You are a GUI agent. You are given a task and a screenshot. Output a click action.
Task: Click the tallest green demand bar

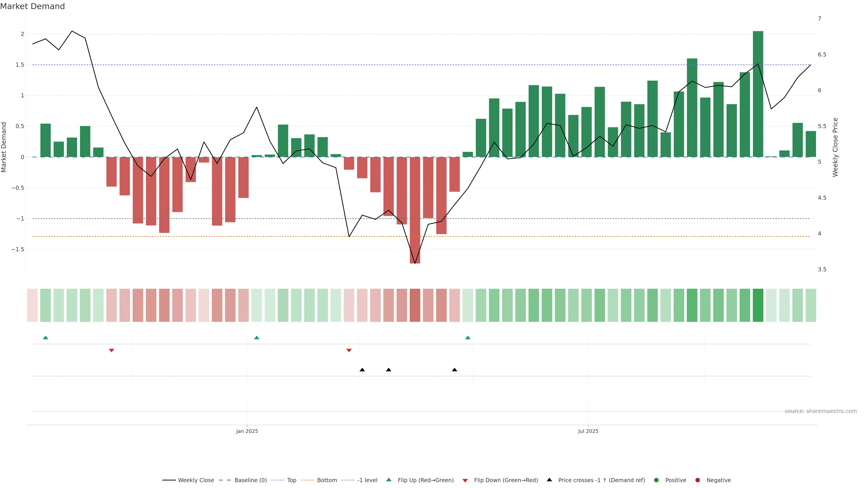click(x=758, y=94)
